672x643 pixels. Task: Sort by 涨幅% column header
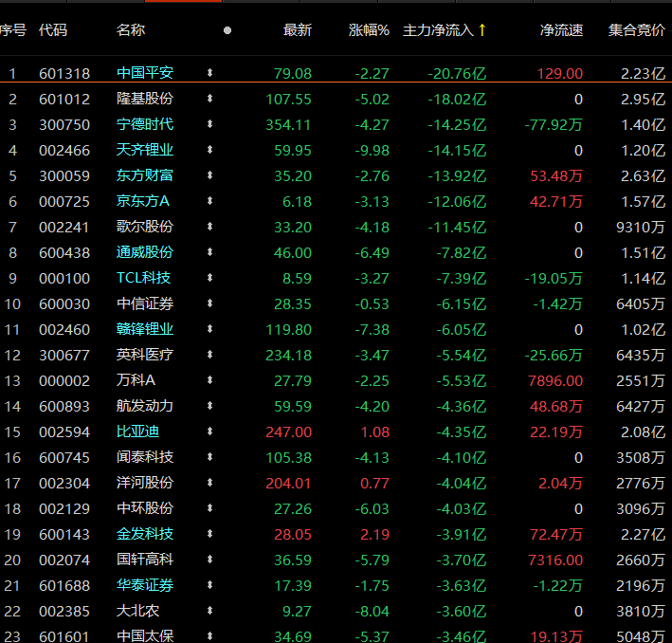[x=369, y=30]
